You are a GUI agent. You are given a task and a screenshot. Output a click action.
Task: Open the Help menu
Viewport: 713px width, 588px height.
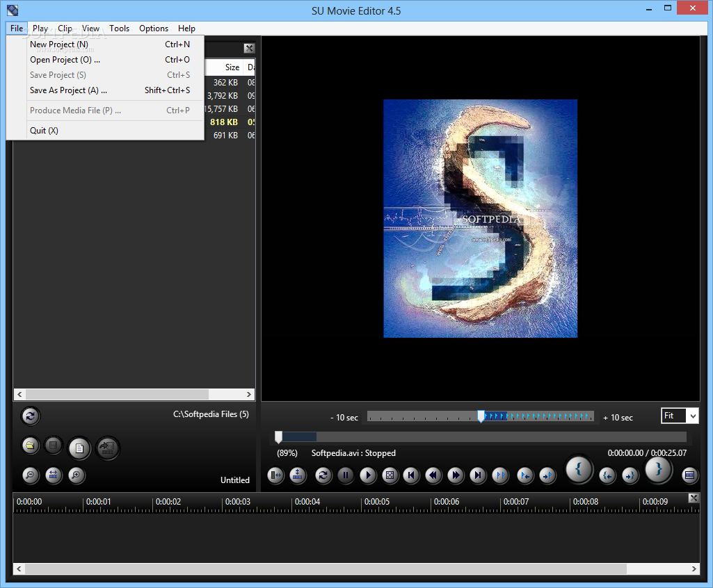(186, 28)
